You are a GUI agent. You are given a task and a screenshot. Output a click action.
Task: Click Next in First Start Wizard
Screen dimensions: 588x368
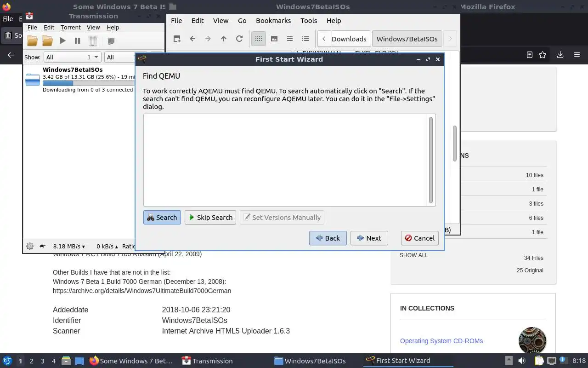(x=369, y=238)
